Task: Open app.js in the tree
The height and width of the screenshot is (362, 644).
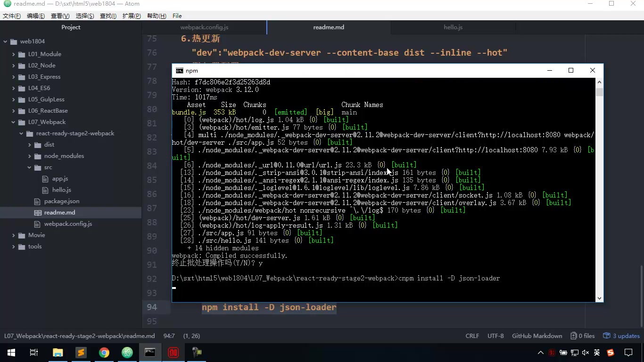Action: pyautogui.click(x=60, y=179)
